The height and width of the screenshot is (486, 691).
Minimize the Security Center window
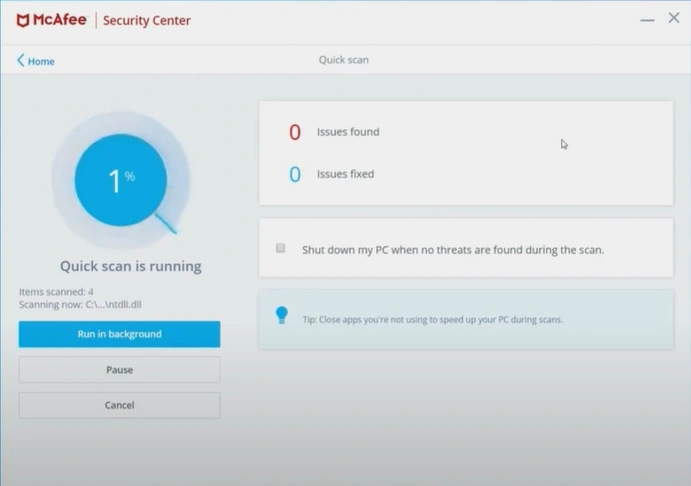tap(647, 20)
